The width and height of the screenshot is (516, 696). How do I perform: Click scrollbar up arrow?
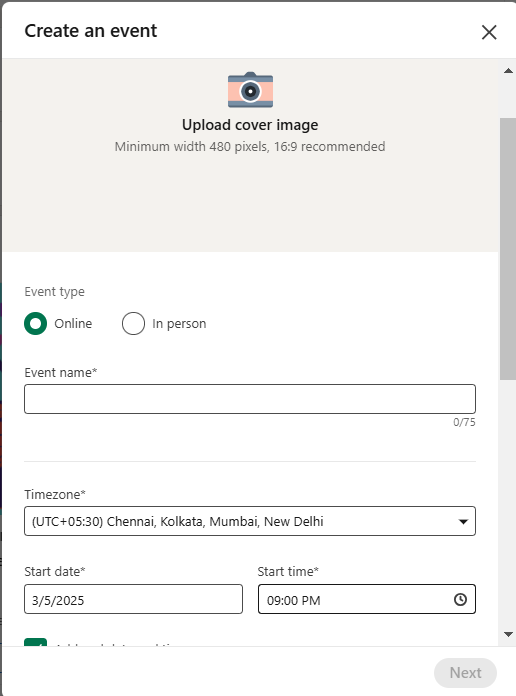(508, 71)
